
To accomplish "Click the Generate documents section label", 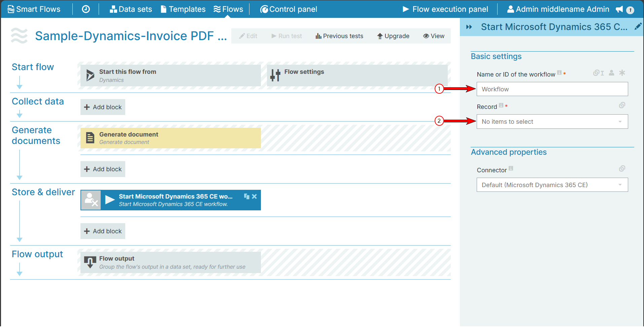I will [36, 135].
